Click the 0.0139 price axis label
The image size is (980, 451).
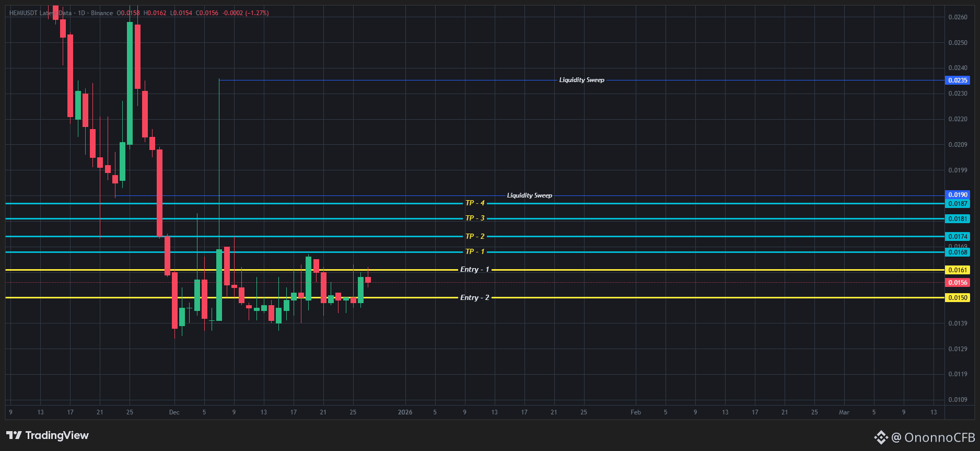coord(958,323)
